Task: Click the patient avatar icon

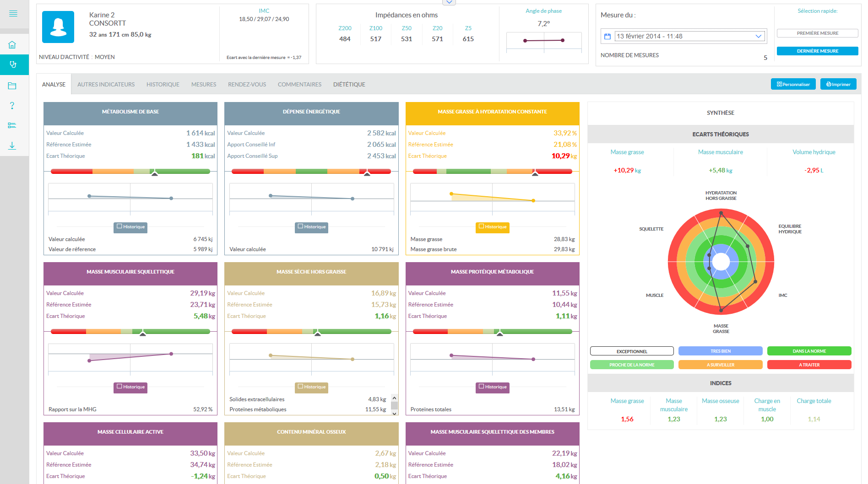Action: click(58, 27)
